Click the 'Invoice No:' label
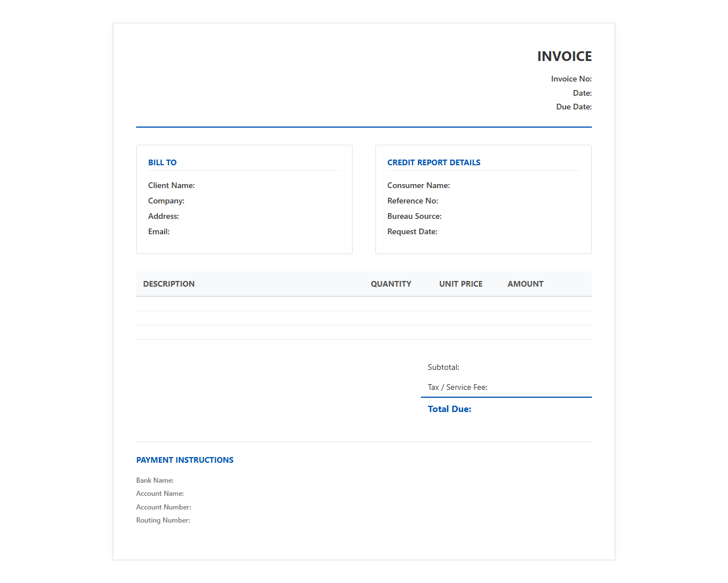 (x=571, y=79)
